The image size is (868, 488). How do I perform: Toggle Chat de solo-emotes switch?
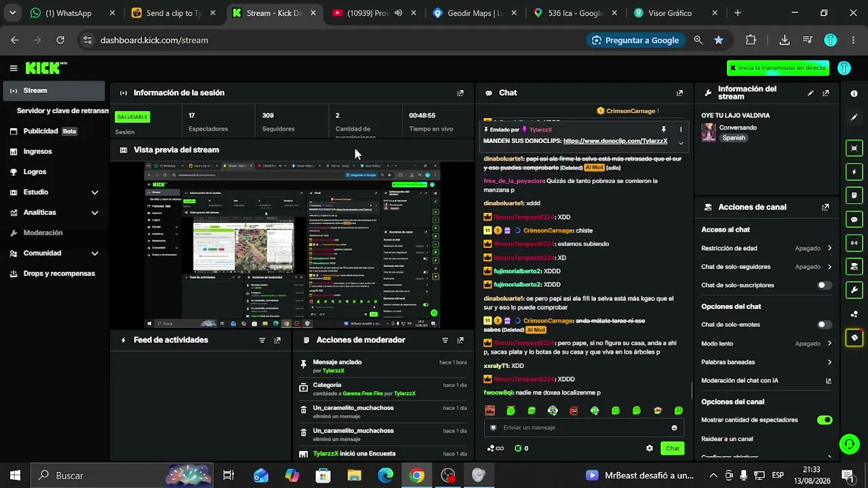(824, 325)
